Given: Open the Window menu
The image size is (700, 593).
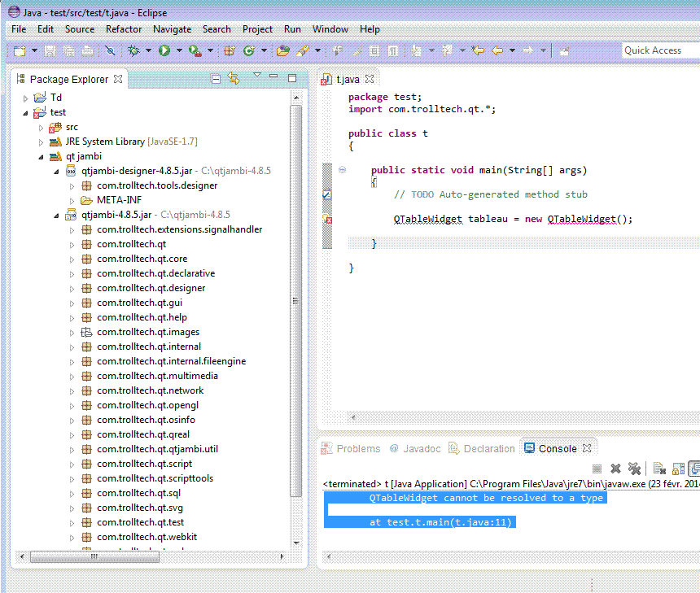Looking at the screenshot, I should tap(330, 29).
